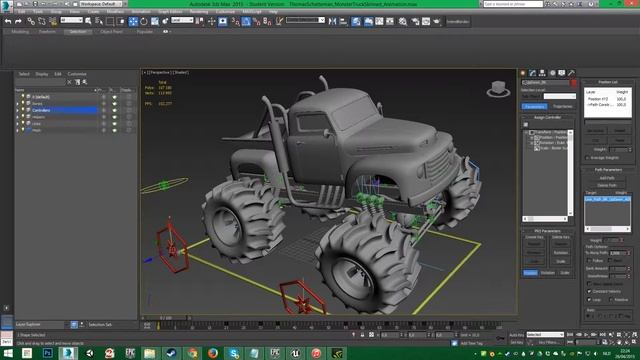Activate the Select and Link tool

pyautogui.click(x=31, y=21)
